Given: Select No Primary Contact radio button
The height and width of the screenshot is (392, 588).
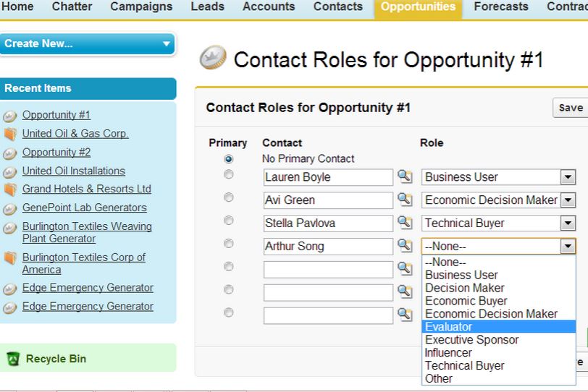Looking at the screenshot, I should click(x=229, y=158).
